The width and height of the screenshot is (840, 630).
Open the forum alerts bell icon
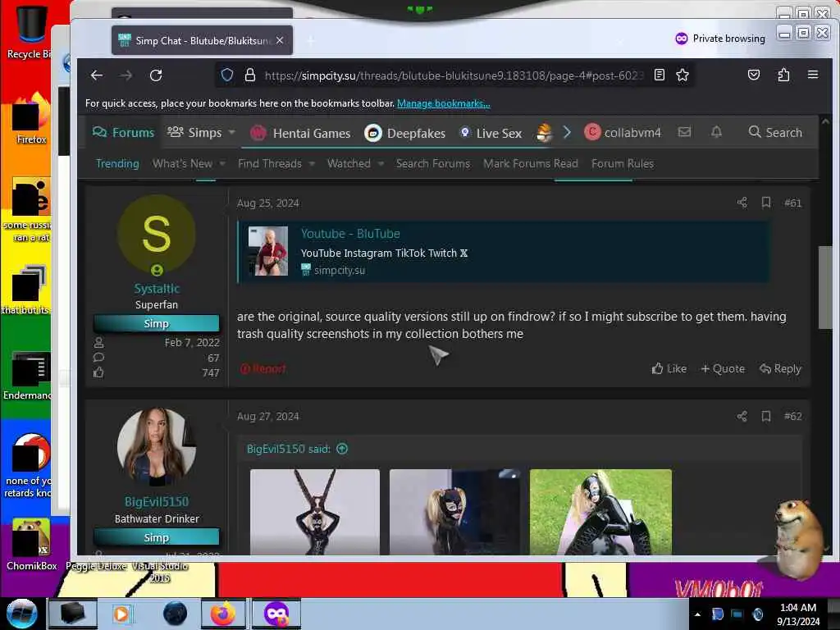point(716,132)
